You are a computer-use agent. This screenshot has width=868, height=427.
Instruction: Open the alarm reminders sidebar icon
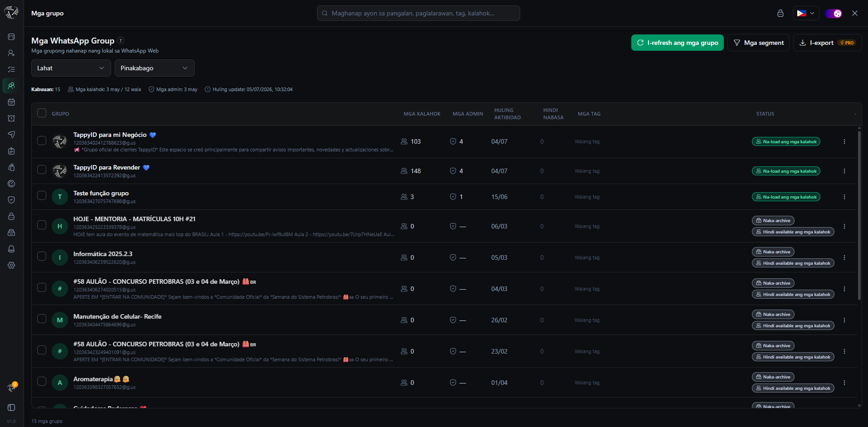11,118
